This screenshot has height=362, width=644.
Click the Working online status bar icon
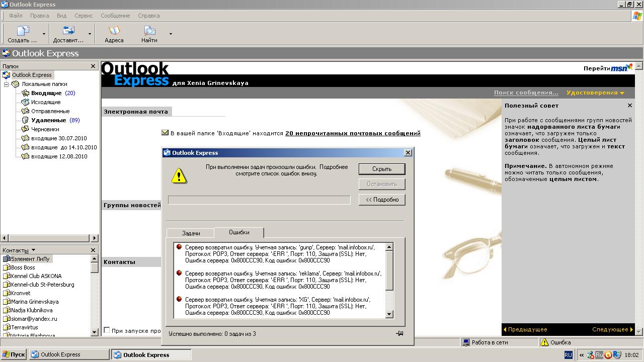point(465,342)
